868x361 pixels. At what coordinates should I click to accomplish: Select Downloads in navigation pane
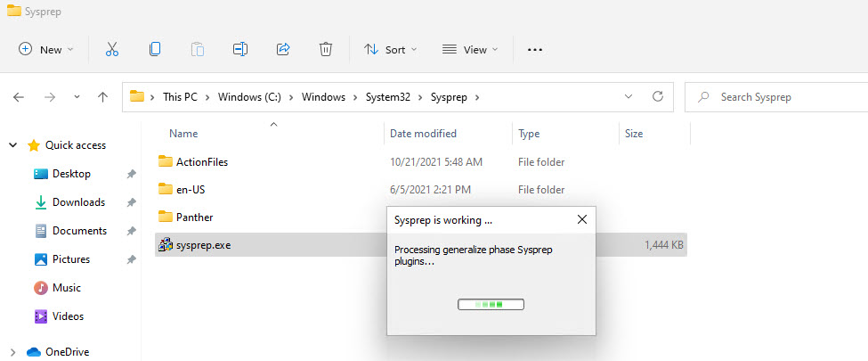coord(78,202)
